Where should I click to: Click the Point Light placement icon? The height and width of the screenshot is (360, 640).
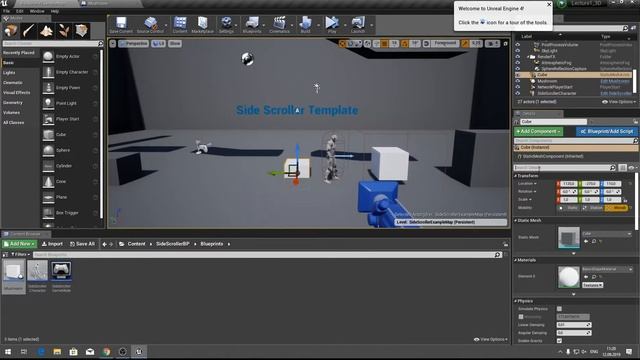coord(48,103)
